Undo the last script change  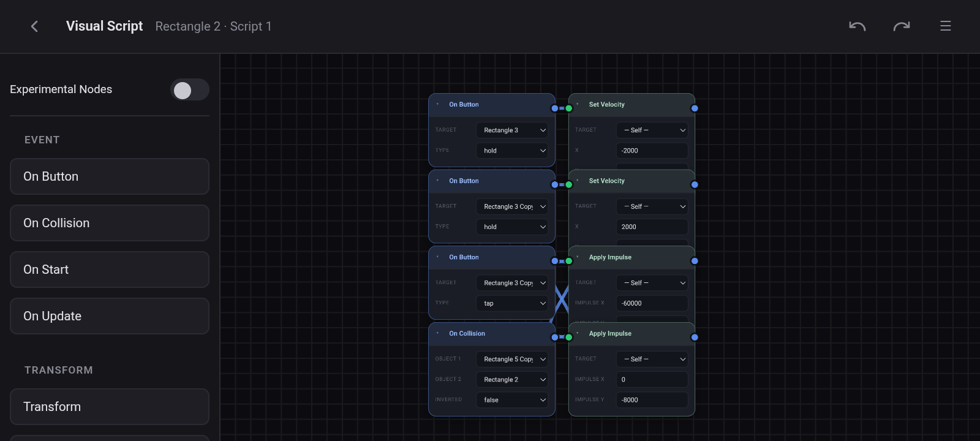[857, 26]
